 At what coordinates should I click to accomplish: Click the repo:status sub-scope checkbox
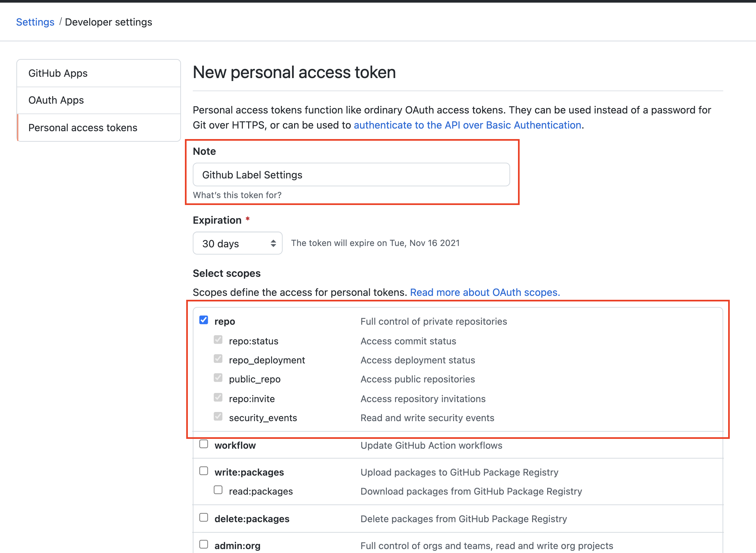click(x=218, y=340)
